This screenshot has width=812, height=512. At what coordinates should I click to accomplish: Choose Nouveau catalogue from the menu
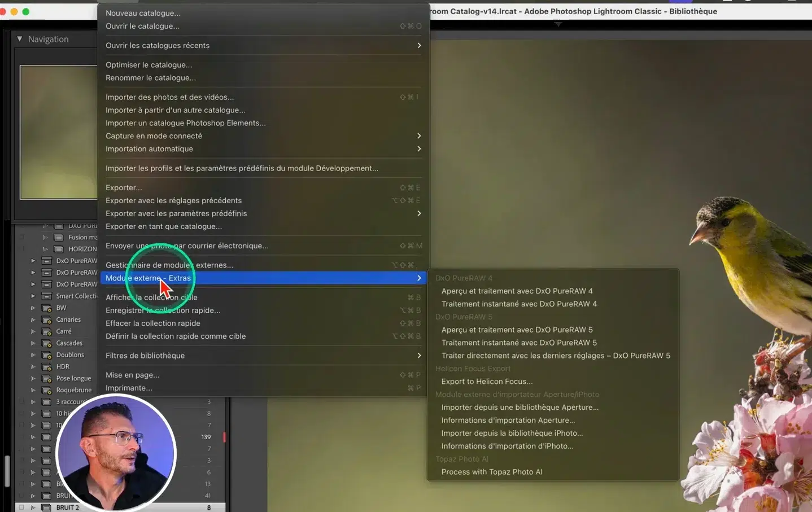click(263, 13)
